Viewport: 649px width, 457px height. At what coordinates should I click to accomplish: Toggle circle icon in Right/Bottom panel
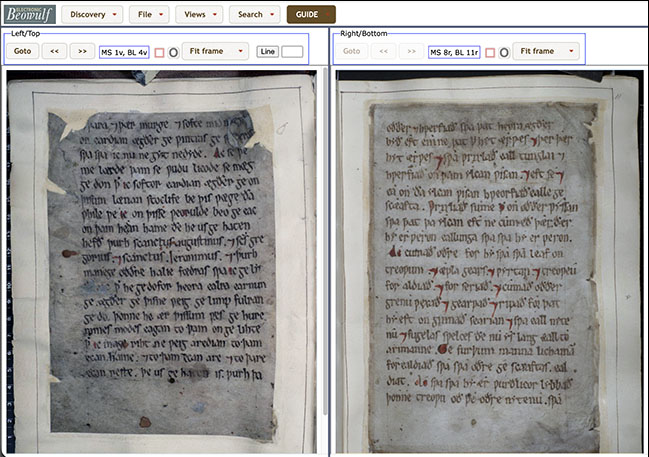coord(504,53)
